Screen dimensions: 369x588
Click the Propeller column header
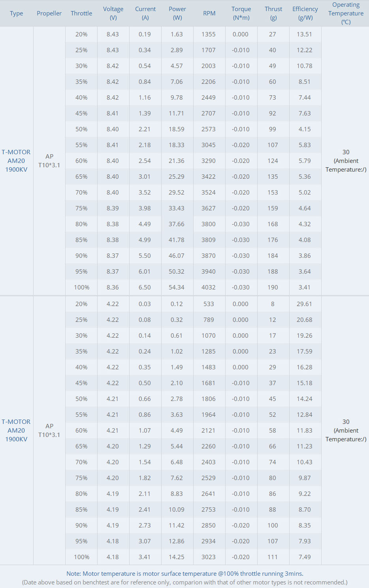click(x=49, y=13)
